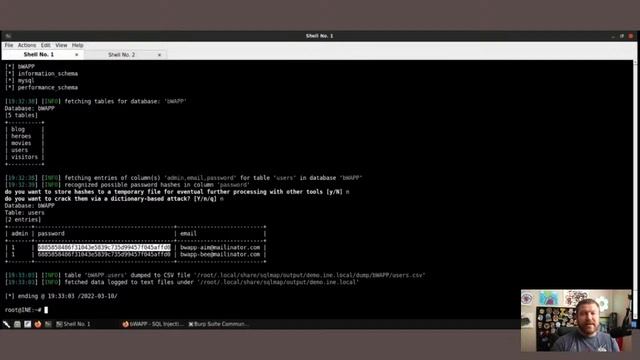This screenshot has width=640, height=360.
Task: Close the Shell No. 2 tab
Action: [x=160, y=55]
